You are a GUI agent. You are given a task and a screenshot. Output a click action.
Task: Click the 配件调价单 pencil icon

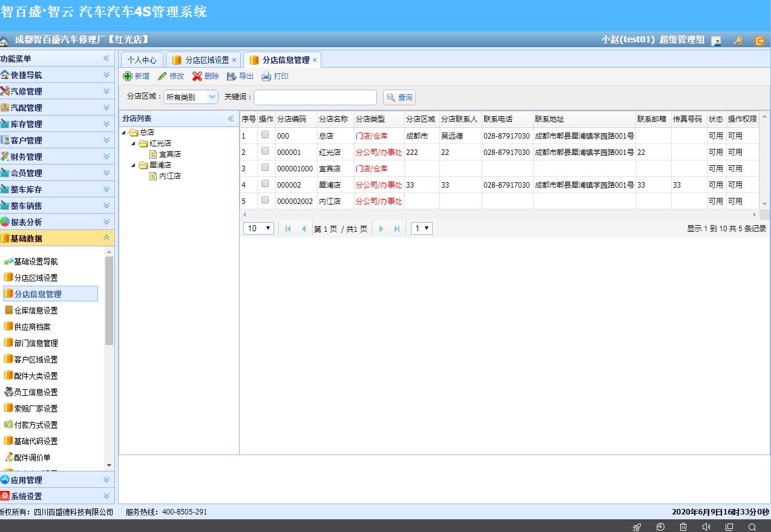pos(8,457)
